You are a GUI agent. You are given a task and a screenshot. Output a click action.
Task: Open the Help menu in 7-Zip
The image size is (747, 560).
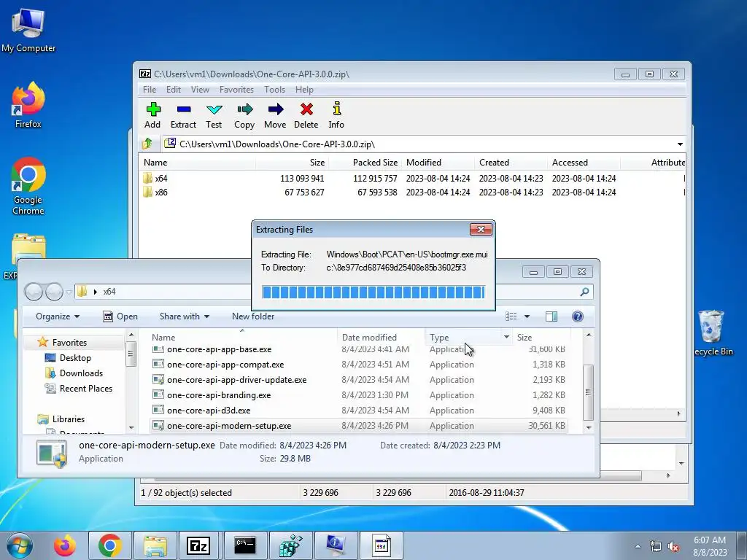(x=304, y=90)
